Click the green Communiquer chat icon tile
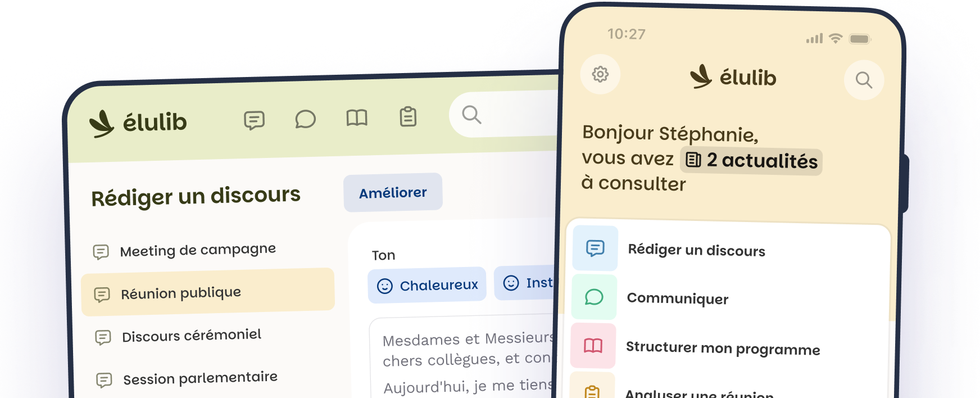 point(594,297)
